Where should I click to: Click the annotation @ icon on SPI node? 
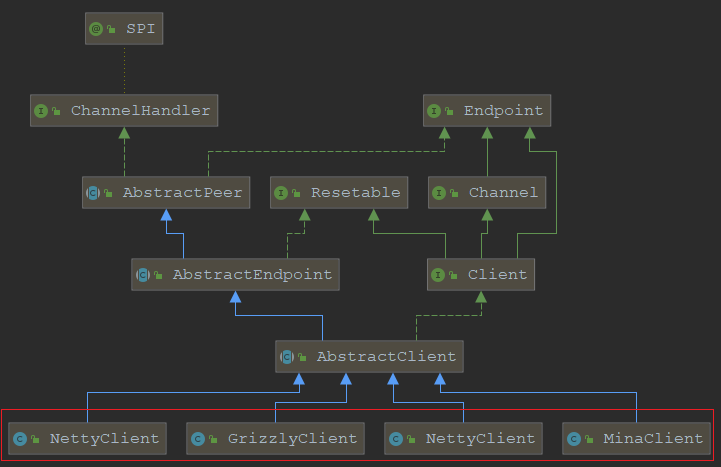tap(96, 29)
